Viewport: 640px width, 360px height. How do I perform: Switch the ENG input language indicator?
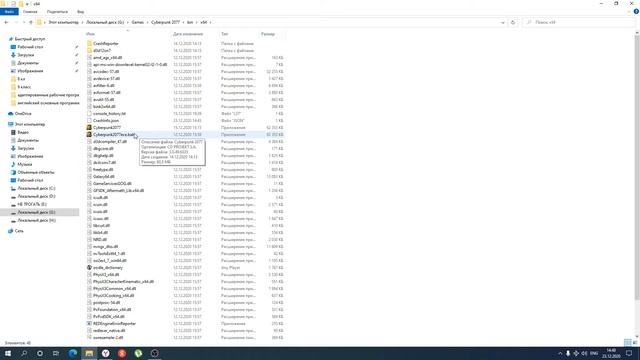(x=594, y=353)
